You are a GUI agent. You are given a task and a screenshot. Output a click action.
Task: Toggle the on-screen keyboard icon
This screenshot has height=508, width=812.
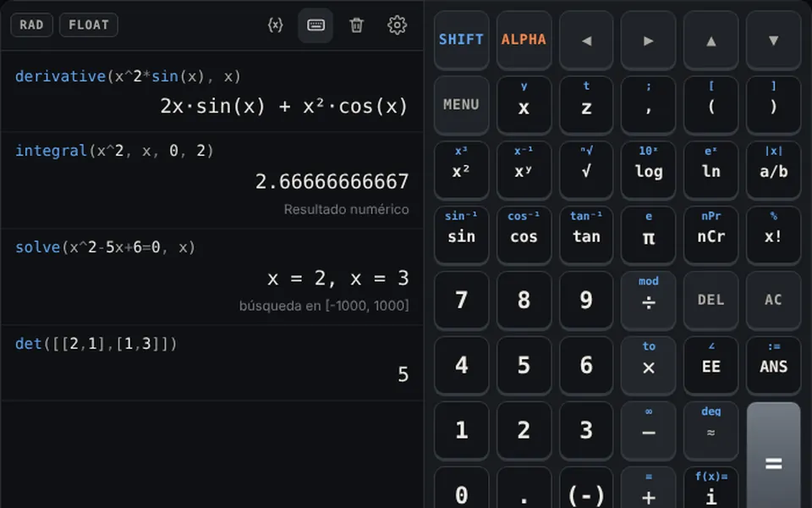(315, 25)
